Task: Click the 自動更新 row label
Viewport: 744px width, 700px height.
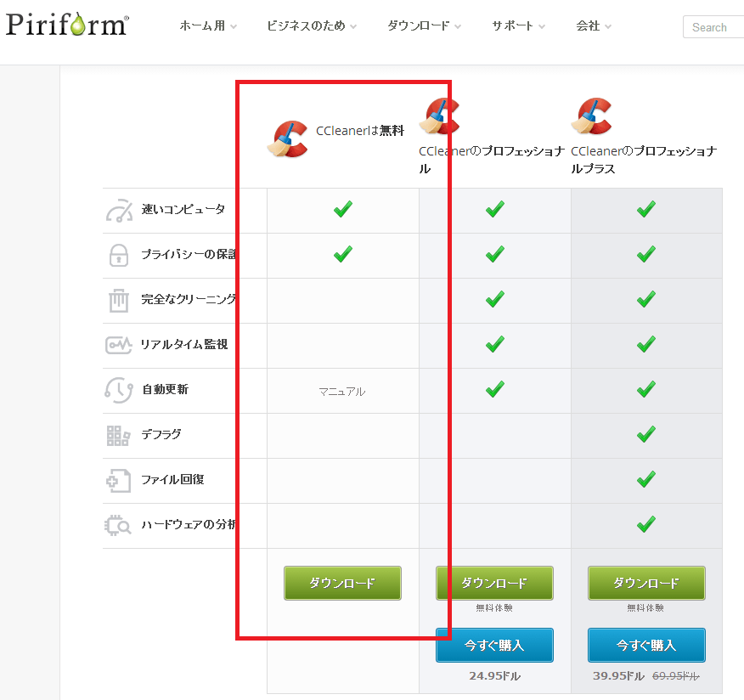Action: (x=165, y=390)
